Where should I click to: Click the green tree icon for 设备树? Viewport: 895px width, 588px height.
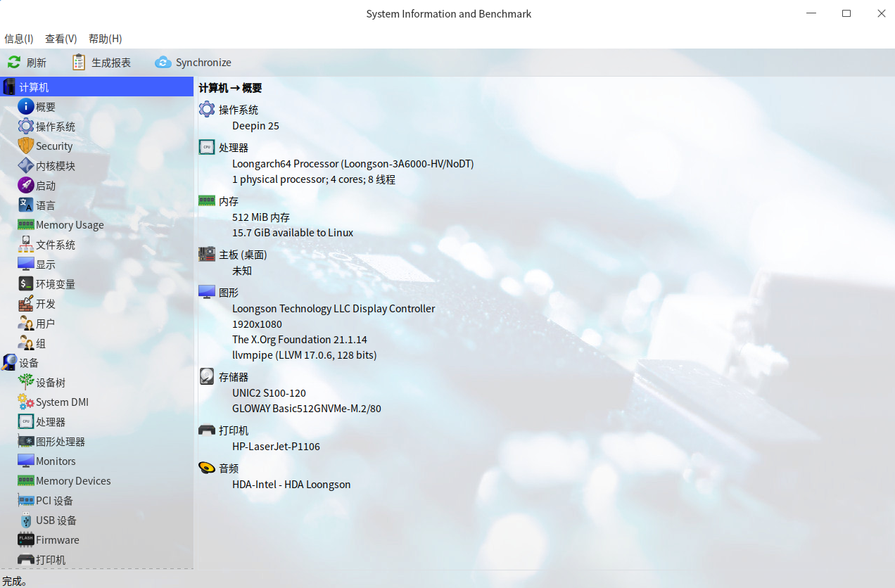coord(25,382)
